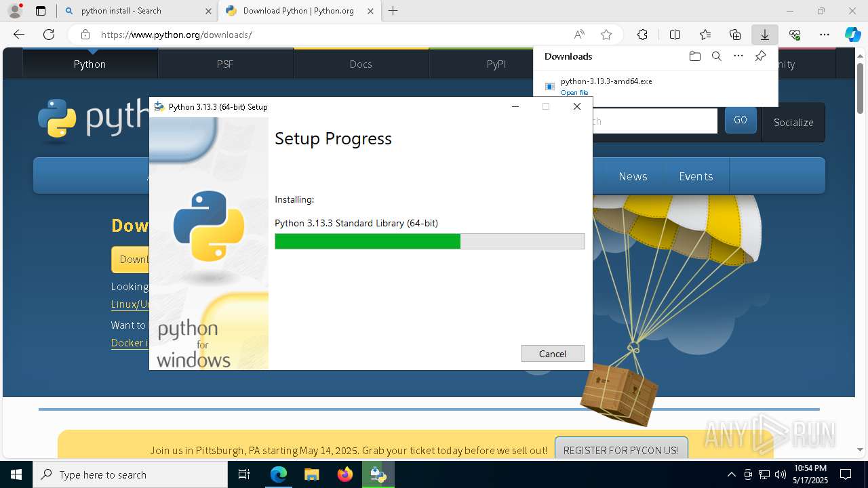This screenshot has height=488, width=868.
Task: Select the PyPI navigation tab
Action: tap(496, 64)
